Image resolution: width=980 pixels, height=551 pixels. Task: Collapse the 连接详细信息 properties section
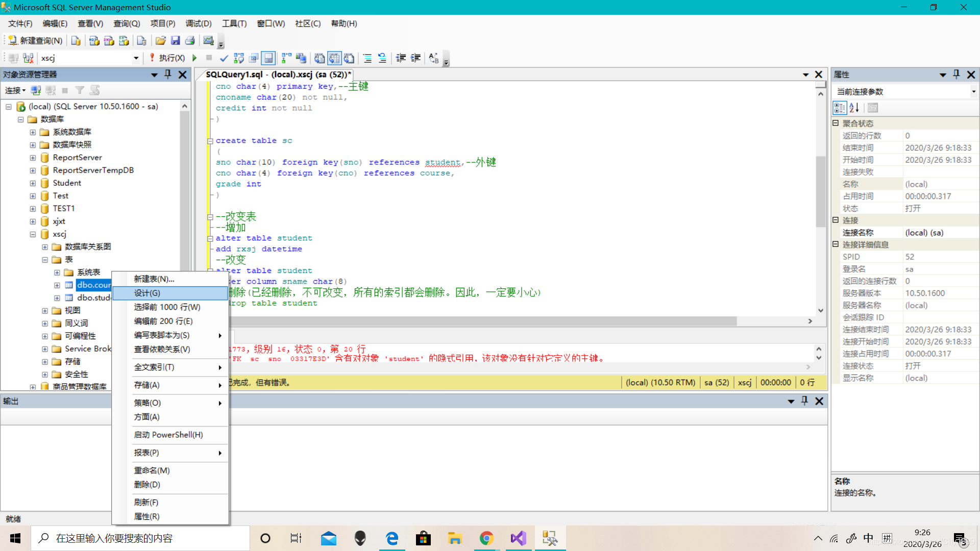[836, 244]
